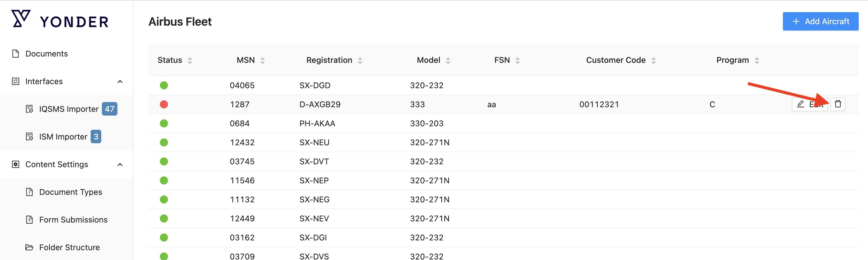The image size is (868, 260).
Task: Collapse the Content Settings section
Action: click(120, 164)
